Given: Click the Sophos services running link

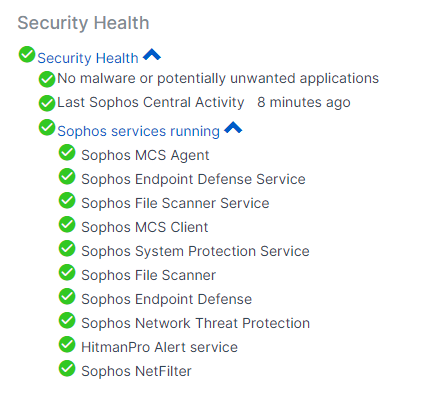Looking at the screenshot, I should click(138, 131).
